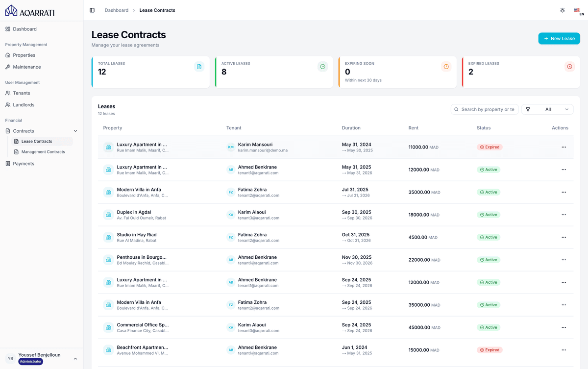Viewport: 588px width, 369px height.
Task: Collapse the Contracts sidebar section
Action: tap(75, 131)
